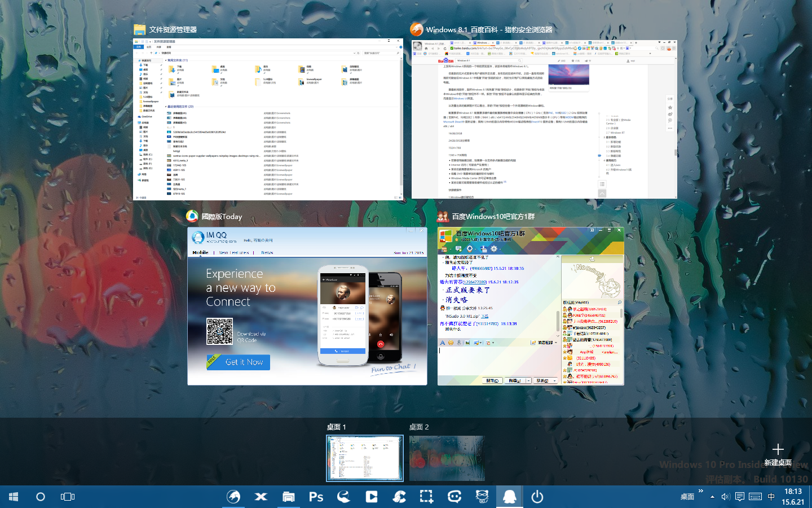Screen dimensions: 812x508
Task: Click the QQ group Windows logo avatar
Action: (x=445, y=237)
